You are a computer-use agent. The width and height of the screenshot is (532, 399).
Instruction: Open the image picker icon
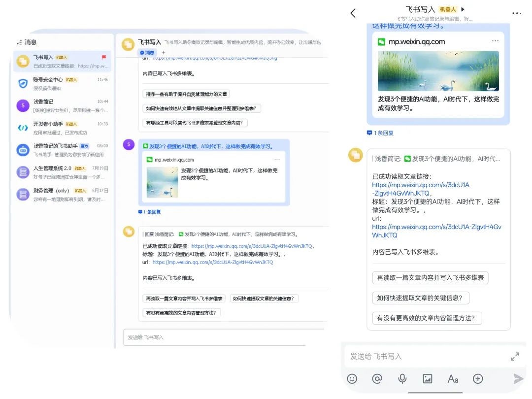pyautogui.click(x=428, y=379)
